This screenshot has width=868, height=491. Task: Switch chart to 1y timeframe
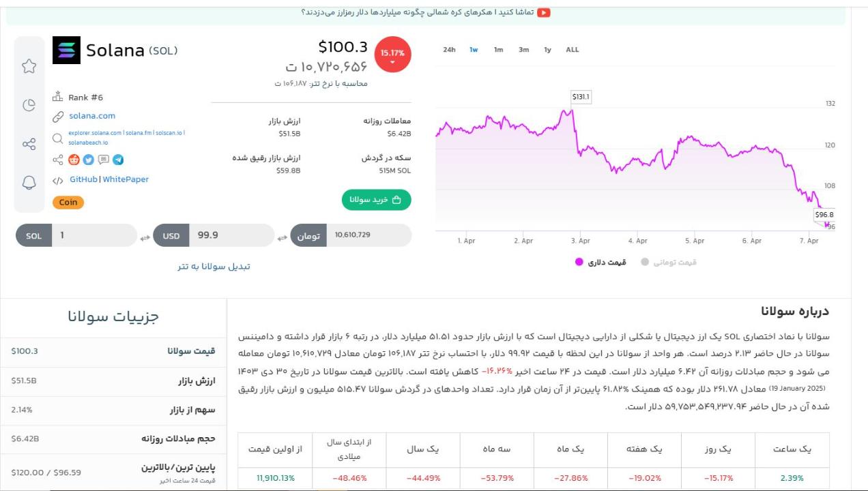coord(547,50)
